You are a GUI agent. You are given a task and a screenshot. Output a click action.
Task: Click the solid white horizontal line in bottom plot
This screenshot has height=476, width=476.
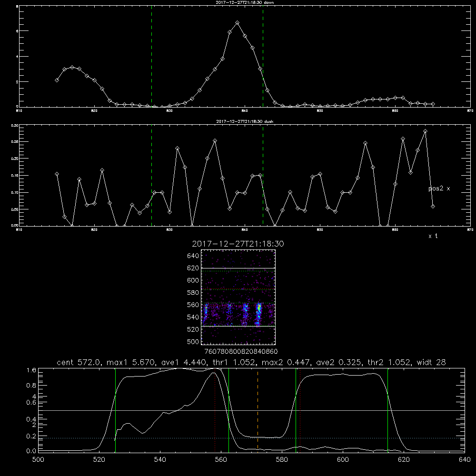[251, 410]
